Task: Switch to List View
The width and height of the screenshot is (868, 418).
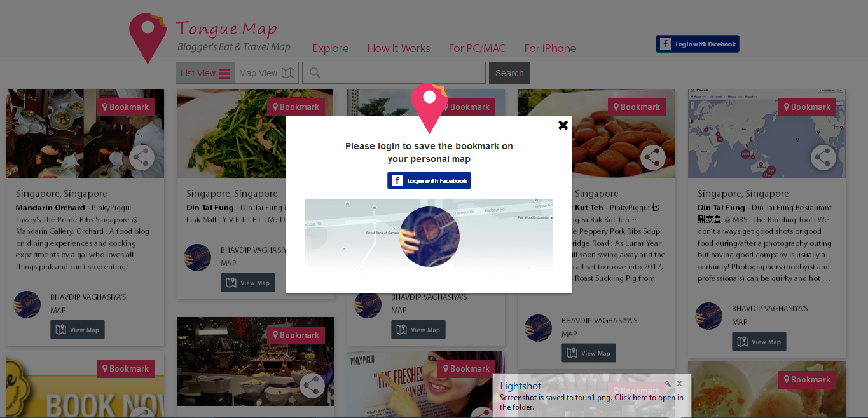Action: tap(205, 73)
